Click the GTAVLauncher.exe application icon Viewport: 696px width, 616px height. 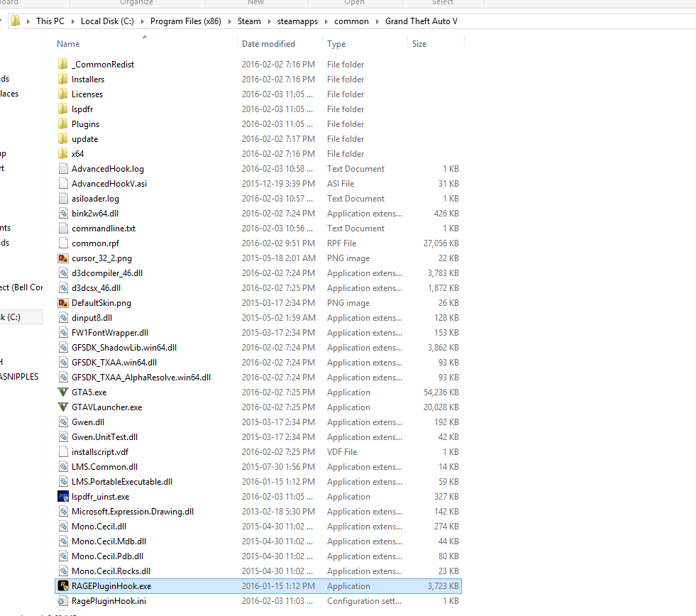[63, 407]
